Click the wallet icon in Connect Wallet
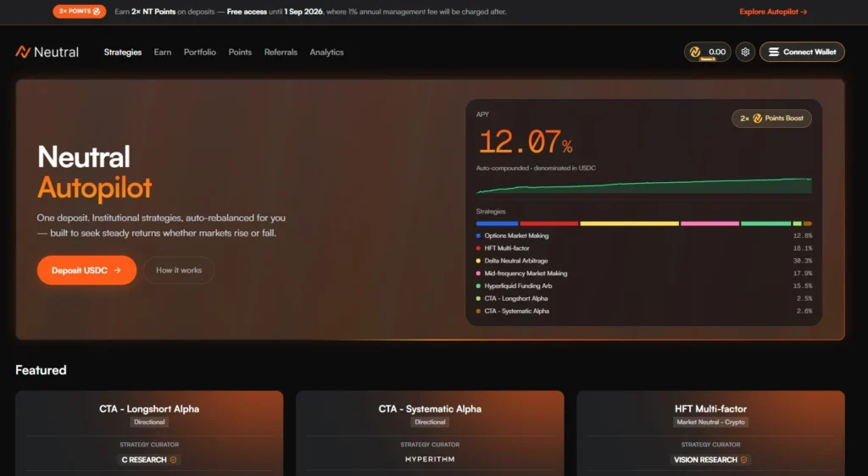 [774, 52]
